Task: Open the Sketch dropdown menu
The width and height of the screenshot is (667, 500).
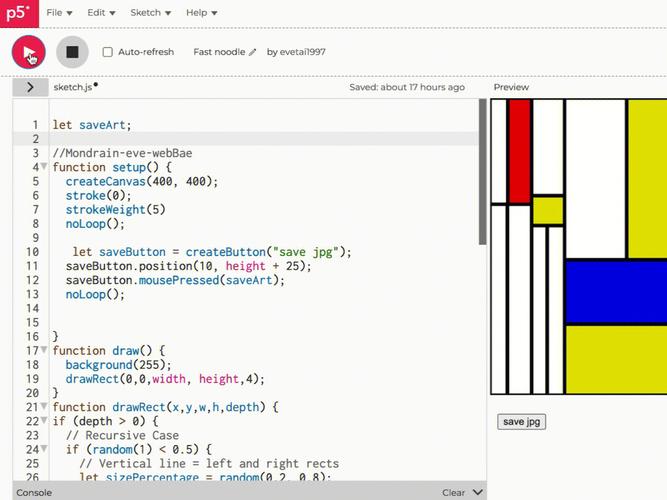Action: [x=150, y=13]
